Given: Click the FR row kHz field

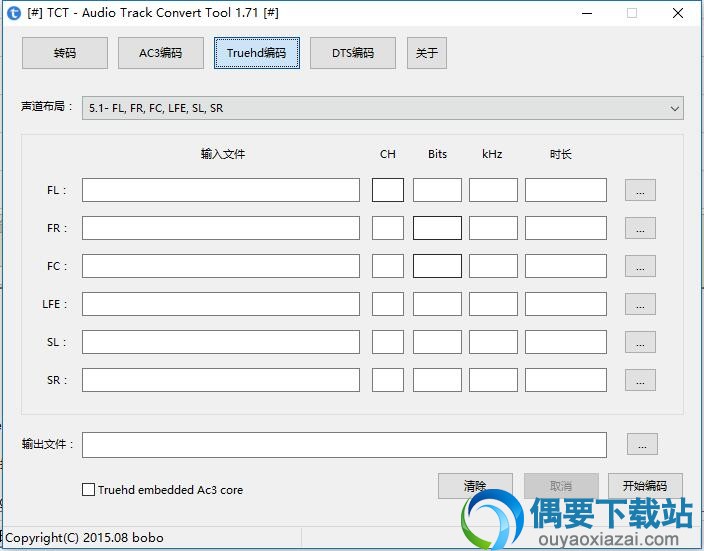Looking at the screenshot, I should click(493, 228).
